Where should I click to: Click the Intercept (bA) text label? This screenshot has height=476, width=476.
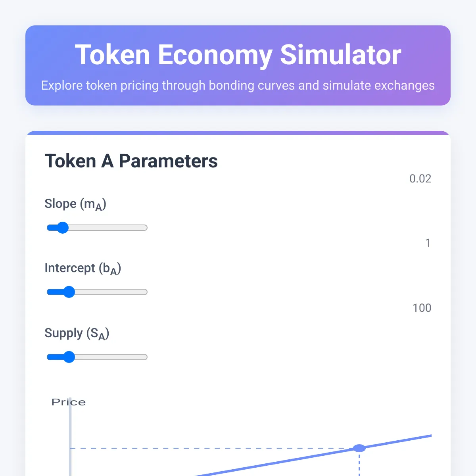83,268
